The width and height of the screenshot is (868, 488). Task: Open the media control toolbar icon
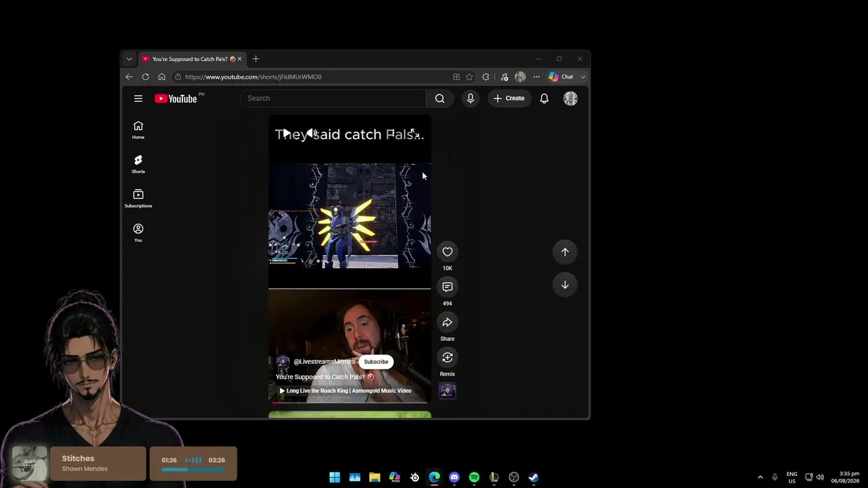coord(504,77)
